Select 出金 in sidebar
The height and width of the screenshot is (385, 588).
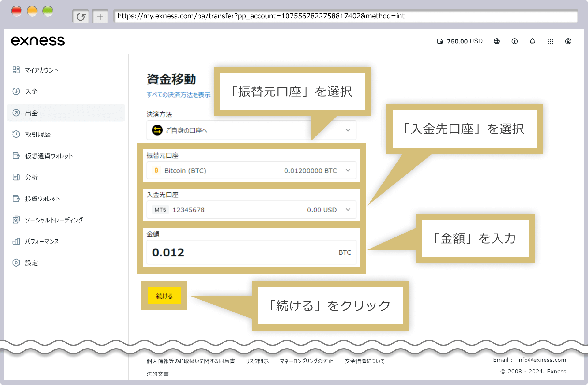(66, 113)
